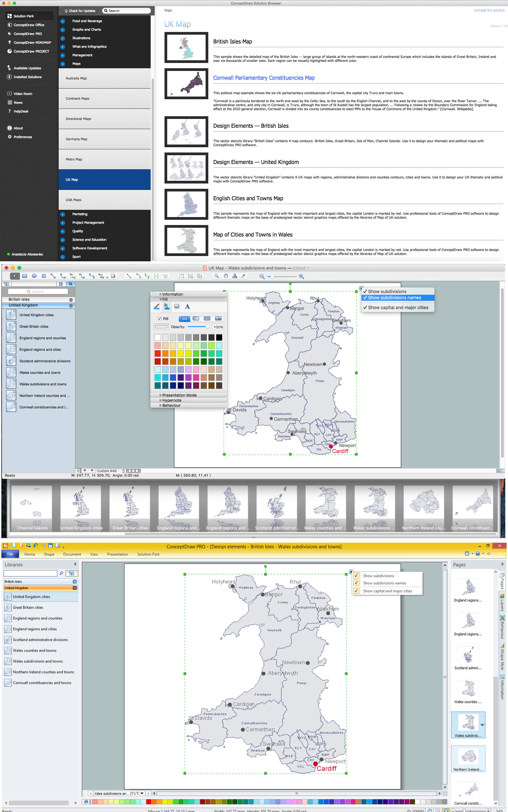Toggle Show capital and major cities in Mac menu
Viewport: 508px width, 812px height.
pyautogui.click(x=398, y=307)
